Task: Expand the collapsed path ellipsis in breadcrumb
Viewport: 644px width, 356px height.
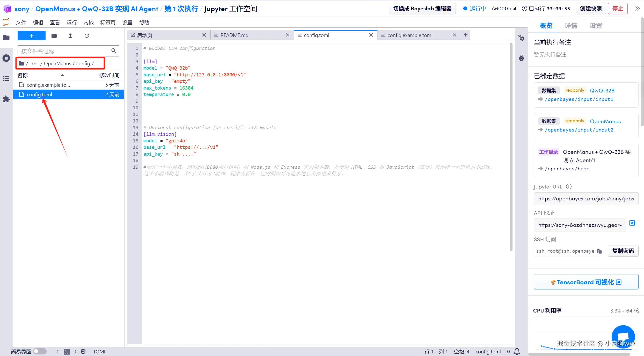Action: (34, 64)
